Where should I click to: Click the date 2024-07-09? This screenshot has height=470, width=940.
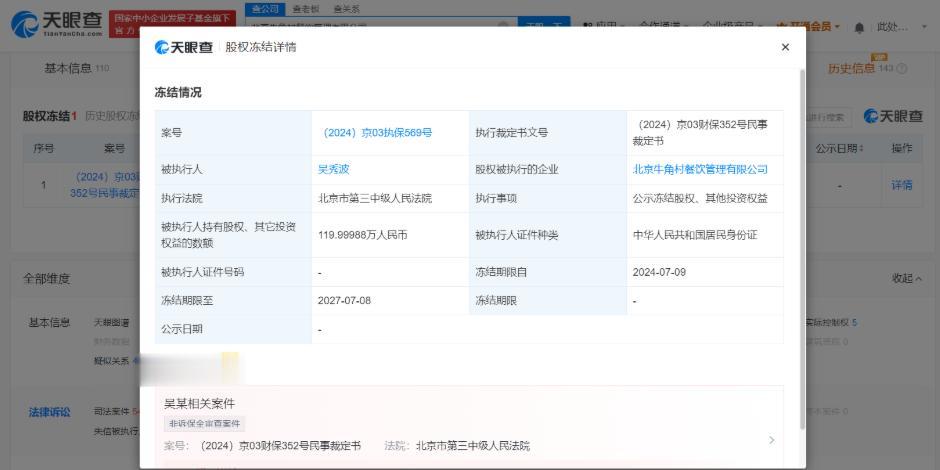click(x=659, y=272)
